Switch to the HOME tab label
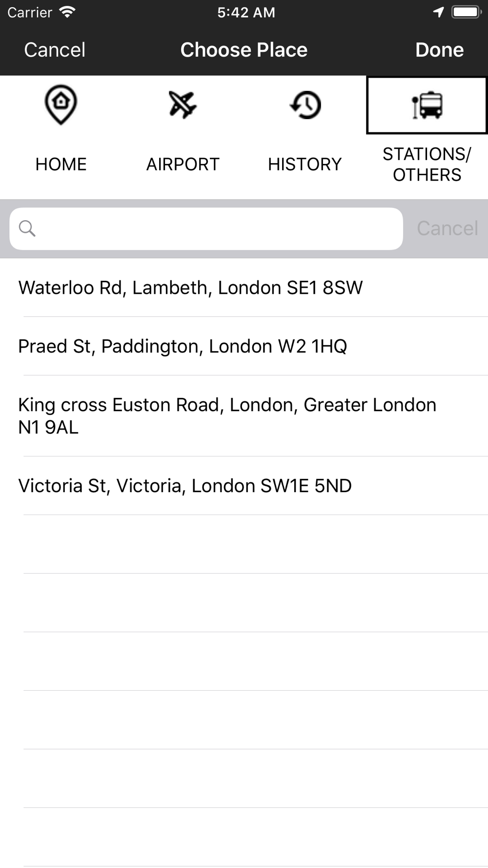488x868 pixels. coord(61,165)
